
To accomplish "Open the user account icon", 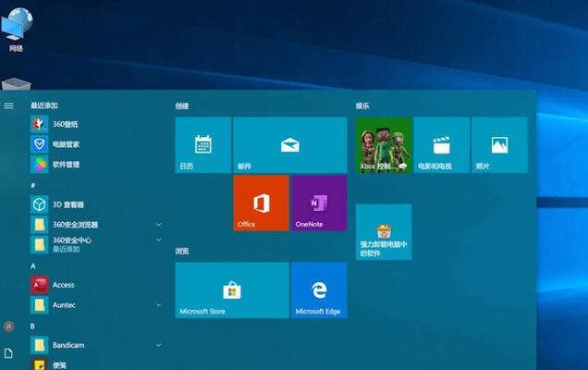I will tap(8, 327).
